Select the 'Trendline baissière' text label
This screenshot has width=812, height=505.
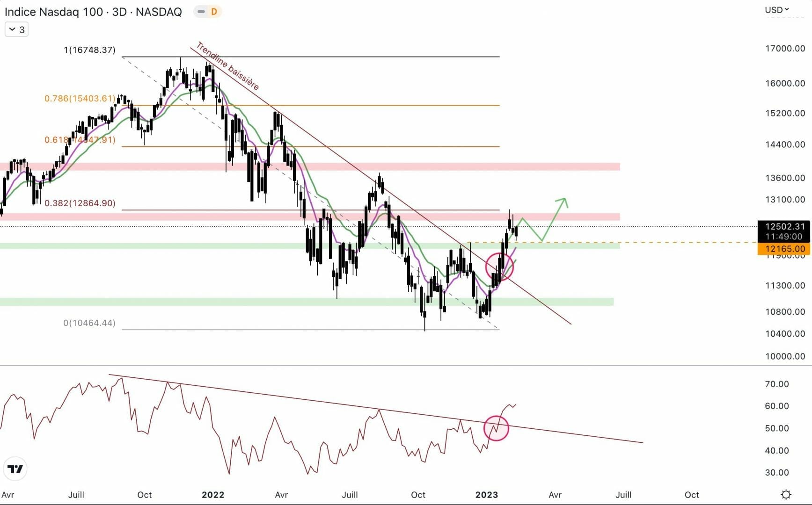point(227,66)
